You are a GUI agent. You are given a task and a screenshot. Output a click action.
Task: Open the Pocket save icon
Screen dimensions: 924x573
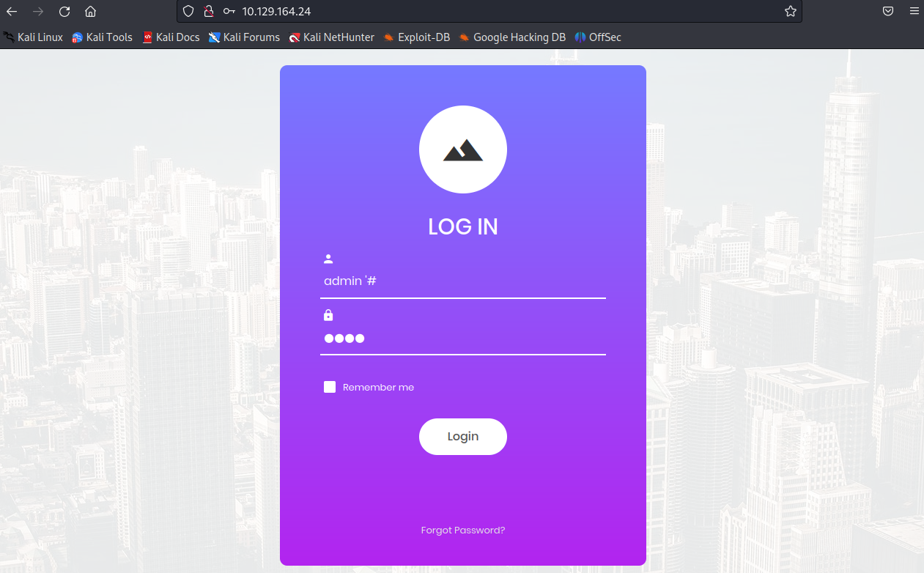pos(887,11)
